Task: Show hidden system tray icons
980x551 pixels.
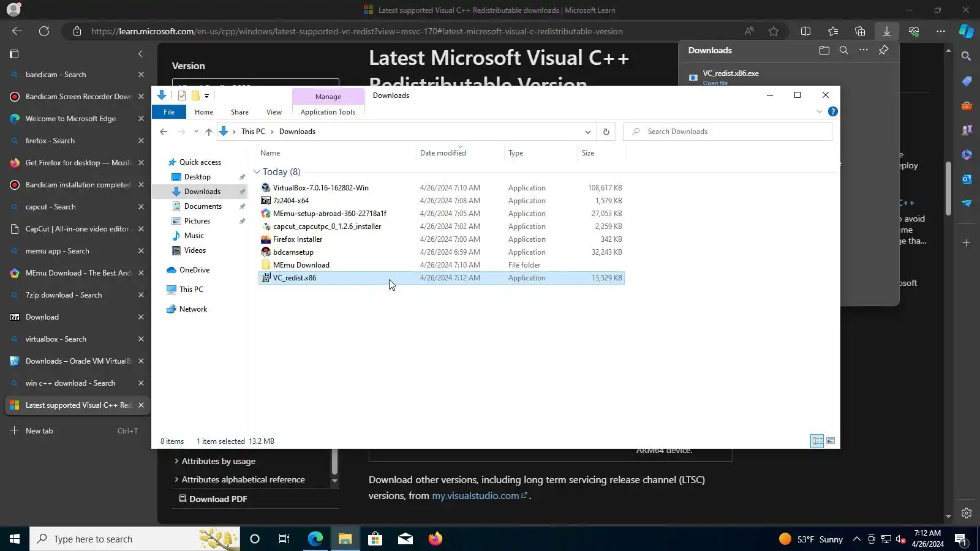Action: click(857, 539)
